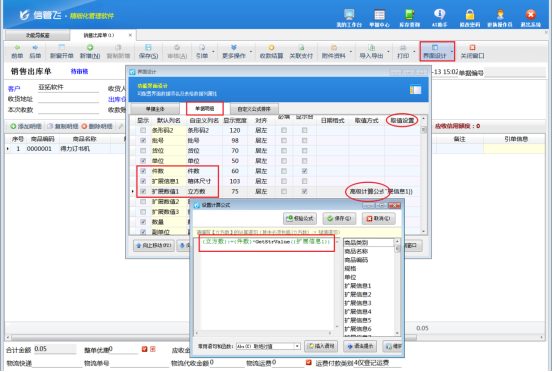This screenshot has height=372, width=553.
Task: Select 单据明细 tab in design dialog
Action: click(x=205, y=109)
